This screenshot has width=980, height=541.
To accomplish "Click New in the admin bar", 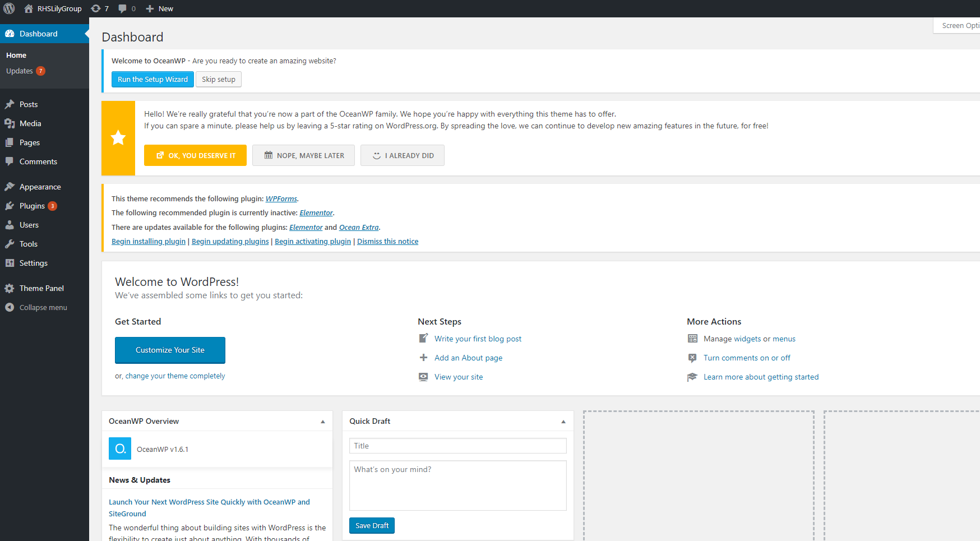I will 166,8.
